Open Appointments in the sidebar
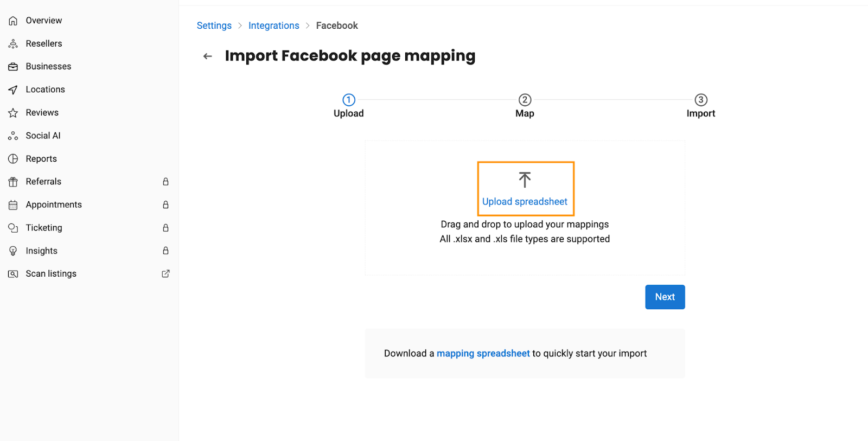The width and height of the screenshot is (868, 441). coord(54,204)
